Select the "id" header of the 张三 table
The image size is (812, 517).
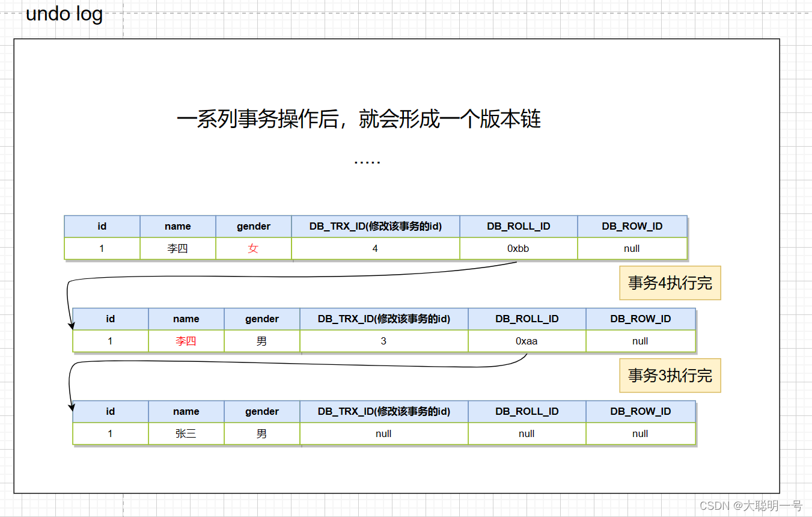(x=111, y=412)
